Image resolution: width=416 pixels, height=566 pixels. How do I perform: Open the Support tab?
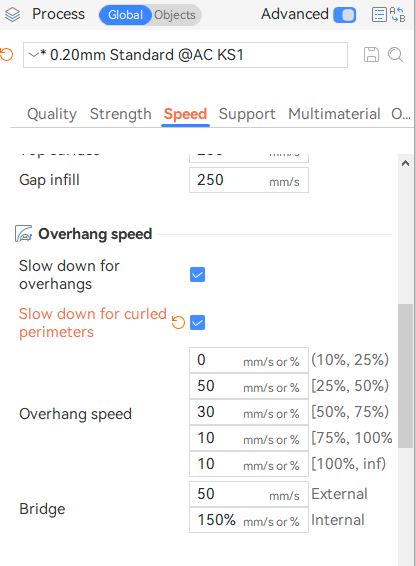(247, 114)
